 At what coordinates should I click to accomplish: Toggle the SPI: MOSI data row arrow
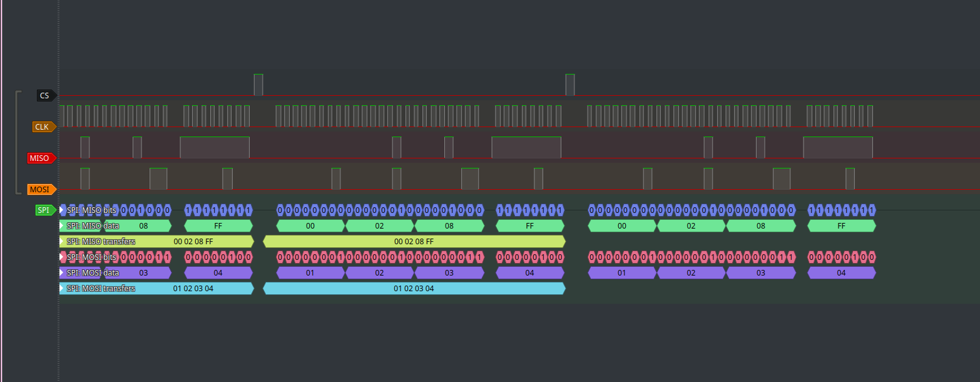62,272
